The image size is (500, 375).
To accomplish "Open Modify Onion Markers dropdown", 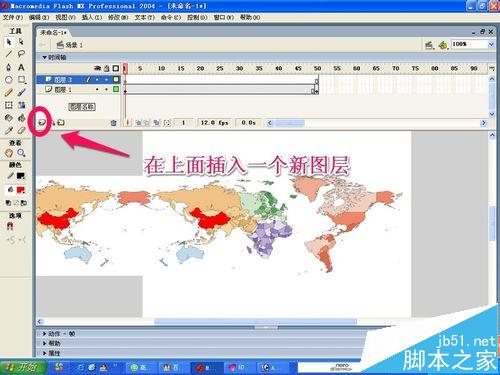I will [167, 123].
